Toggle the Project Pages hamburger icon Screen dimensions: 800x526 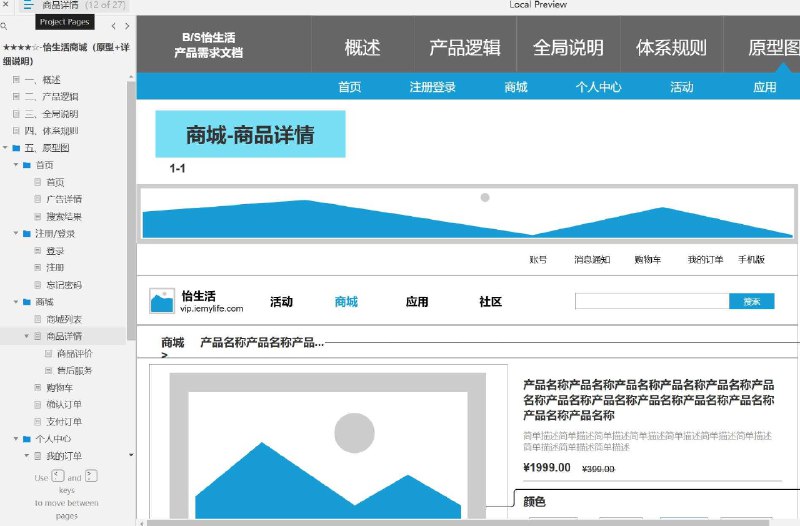(28, 5)
